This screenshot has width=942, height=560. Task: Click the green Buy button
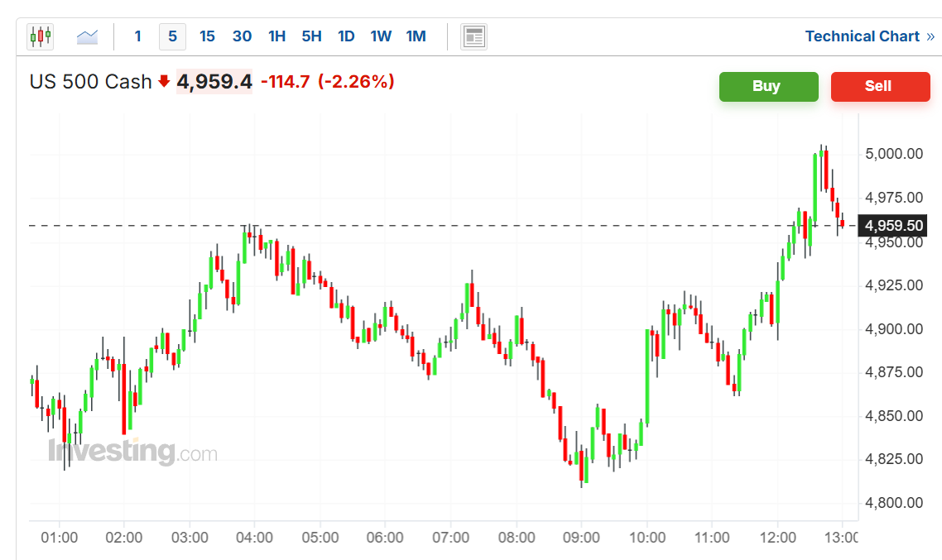click(x=768, y=86)
